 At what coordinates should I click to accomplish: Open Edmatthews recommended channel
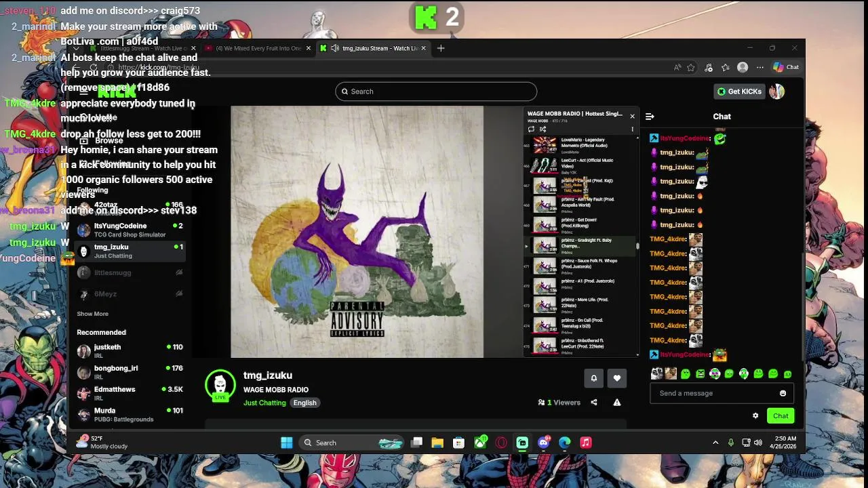pyautogui.click(x=130, y=393)
